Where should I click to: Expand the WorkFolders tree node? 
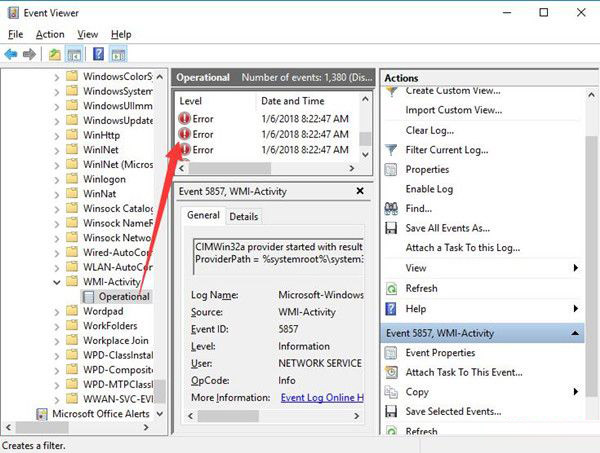pyautogui.click(x=57, y=326)
